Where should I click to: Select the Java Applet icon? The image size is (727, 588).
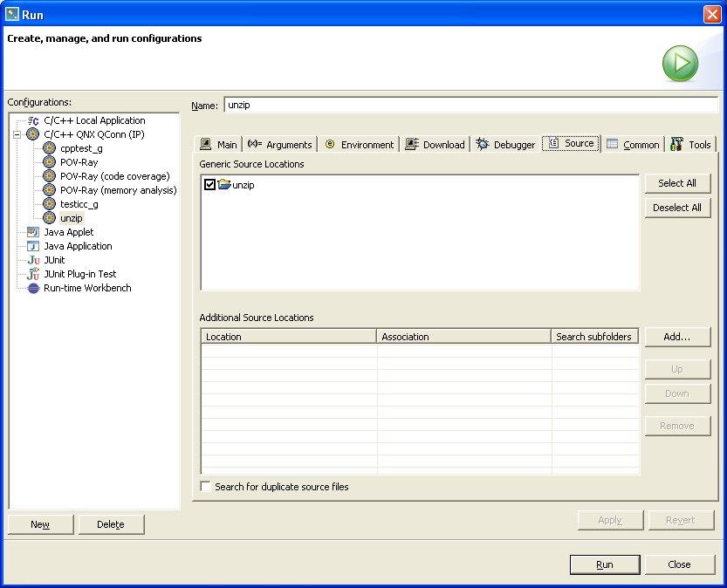coord(33,232)
